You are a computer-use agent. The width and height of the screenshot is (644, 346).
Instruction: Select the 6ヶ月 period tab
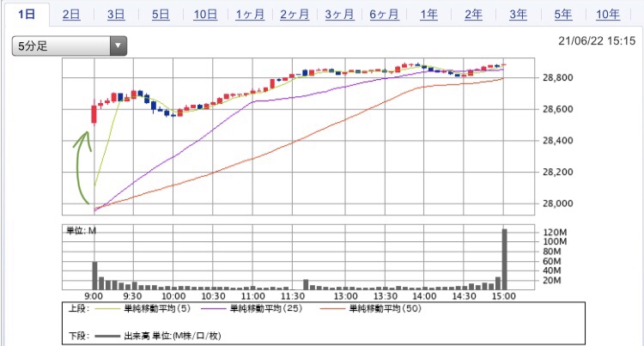click(x=384, y=15)
